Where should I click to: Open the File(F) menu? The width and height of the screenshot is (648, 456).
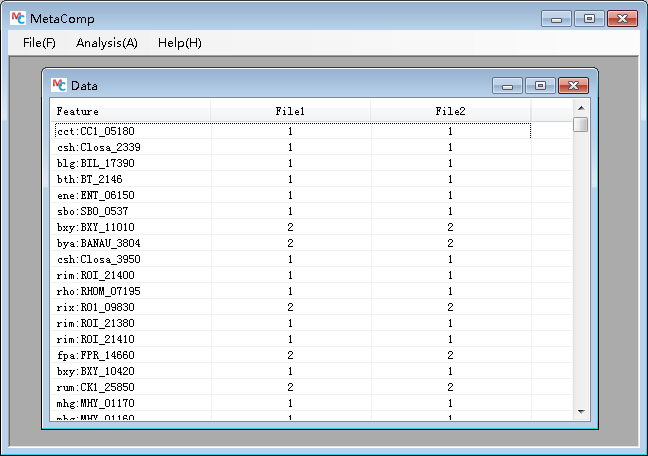click(39, 43)
